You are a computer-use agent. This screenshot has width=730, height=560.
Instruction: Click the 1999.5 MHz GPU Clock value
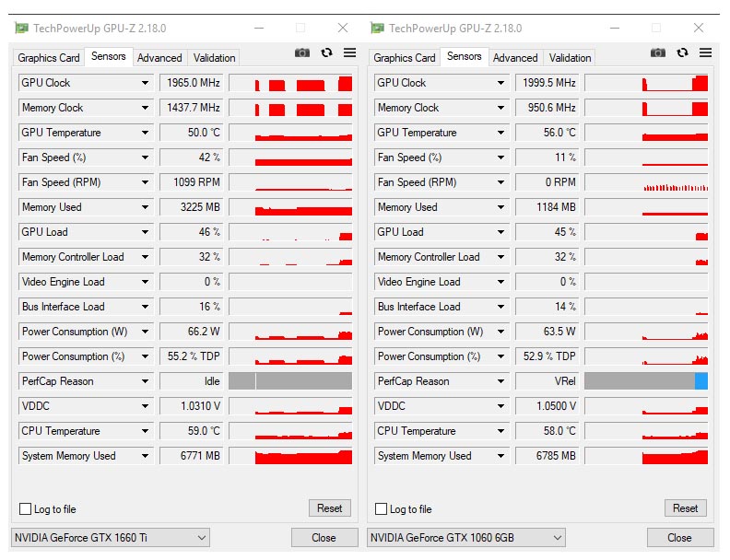point(547,83)
